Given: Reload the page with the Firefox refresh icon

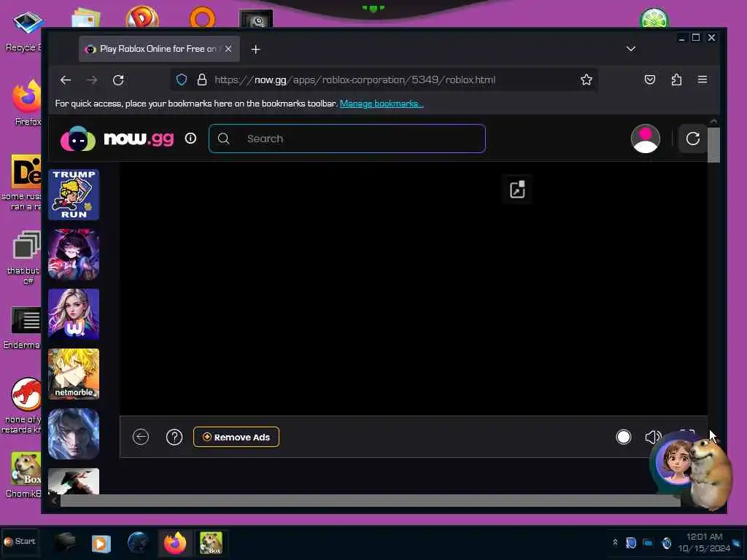Looking at the screenshot, I should point(118,80).
